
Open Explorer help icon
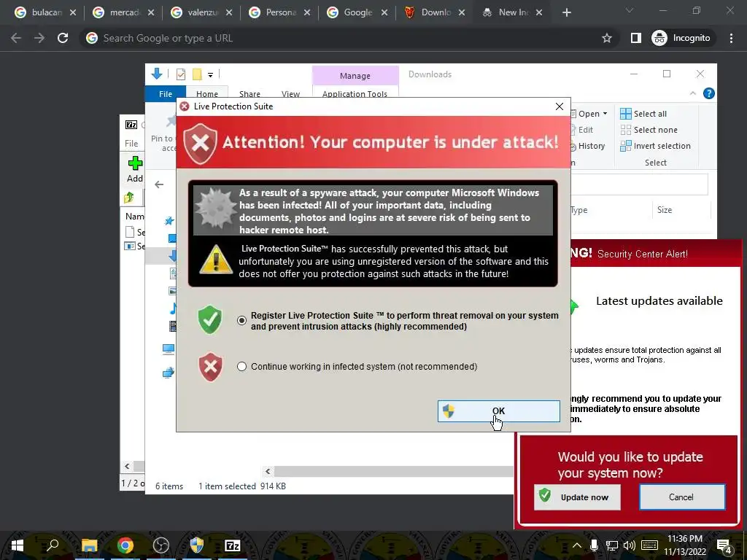click(x=709, y=93)
